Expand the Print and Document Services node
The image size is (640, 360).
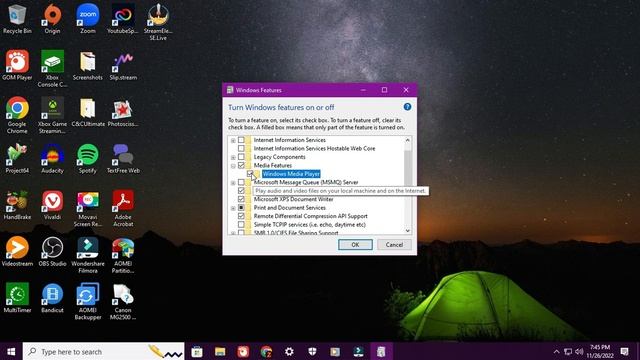(233, 208)
